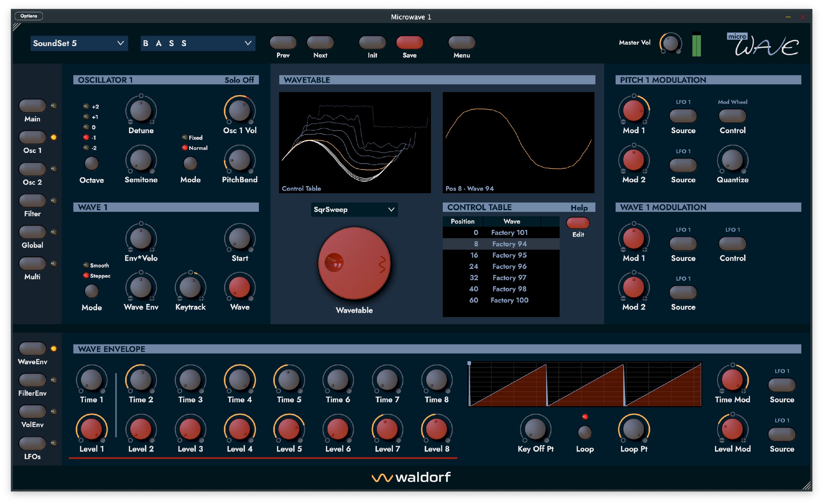
Task: Open Control Table Help
Action: click(579, 208)
